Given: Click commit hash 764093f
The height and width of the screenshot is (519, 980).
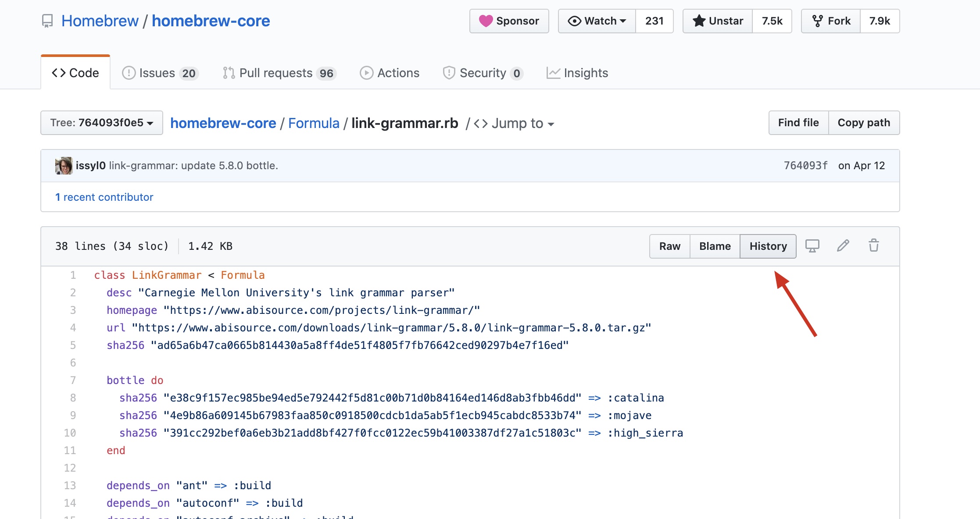Looking at the screenshot, I should coord(805,166).
